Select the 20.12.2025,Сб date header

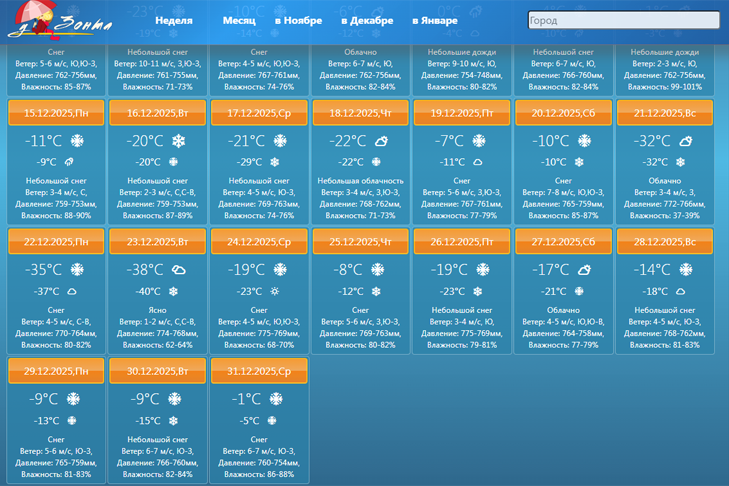click(x=564, y=113)
